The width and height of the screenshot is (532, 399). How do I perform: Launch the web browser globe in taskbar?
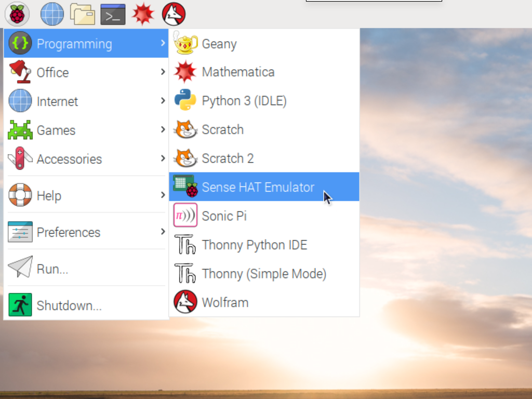52,14
